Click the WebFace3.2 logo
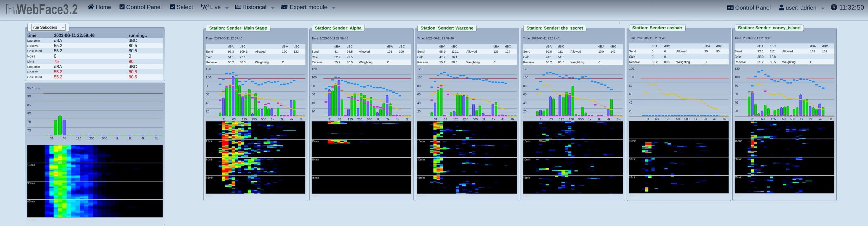This screenshot has width=868, height=226. click(x=42, y=9)
